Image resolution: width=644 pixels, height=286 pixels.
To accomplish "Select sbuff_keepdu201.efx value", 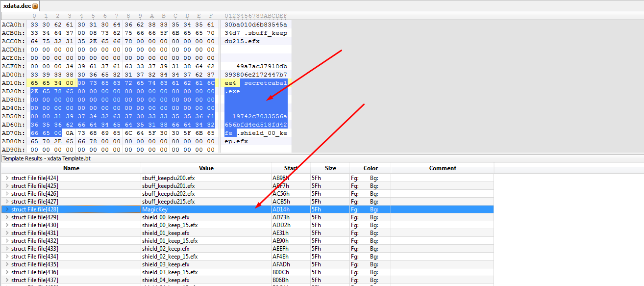I will pos(168,186).
